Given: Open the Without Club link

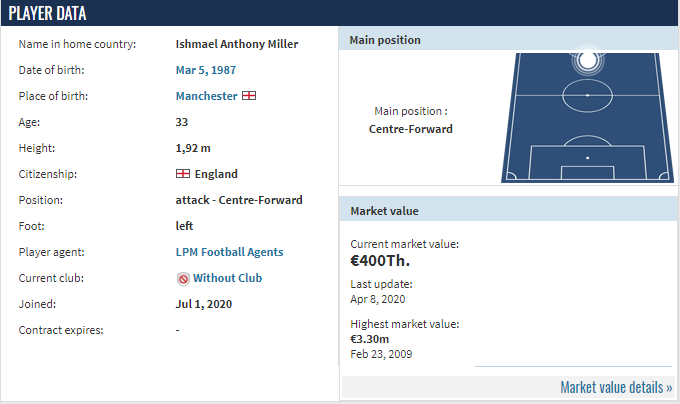Looking at the screenshot, I should coord(227,278).
